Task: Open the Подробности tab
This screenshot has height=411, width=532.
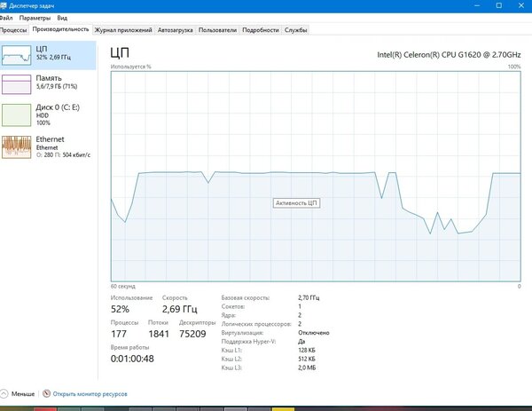Action: click(261, 30)
